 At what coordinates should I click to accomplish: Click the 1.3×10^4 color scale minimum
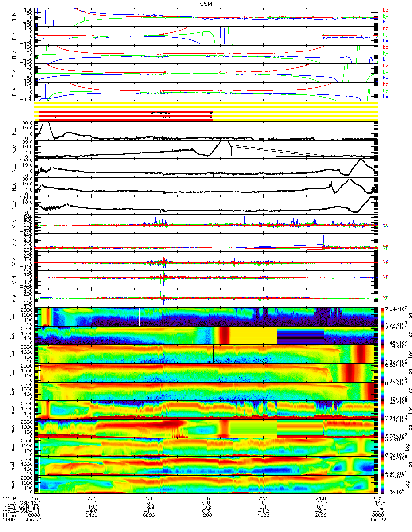tap(395, 492)
